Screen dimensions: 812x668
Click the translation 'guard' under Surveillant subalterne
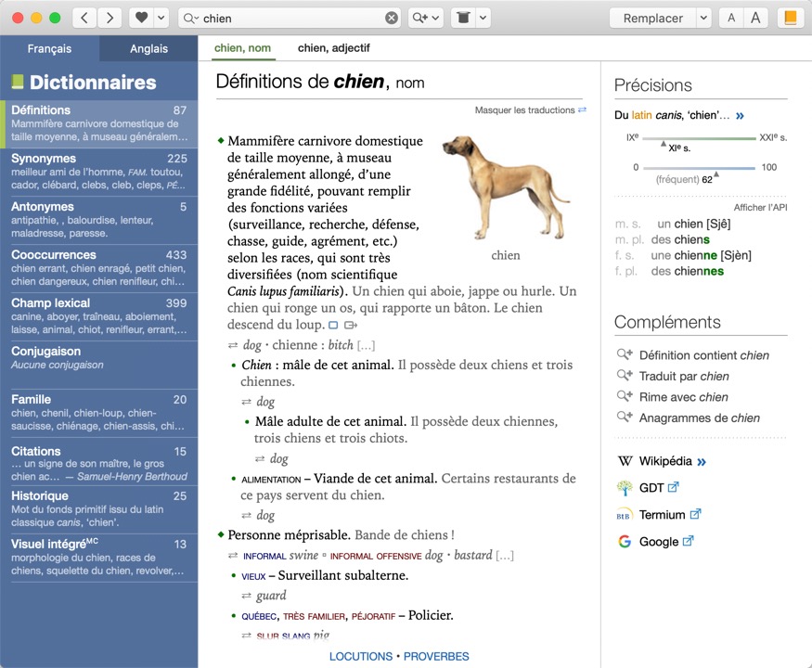tap(271, 596)
